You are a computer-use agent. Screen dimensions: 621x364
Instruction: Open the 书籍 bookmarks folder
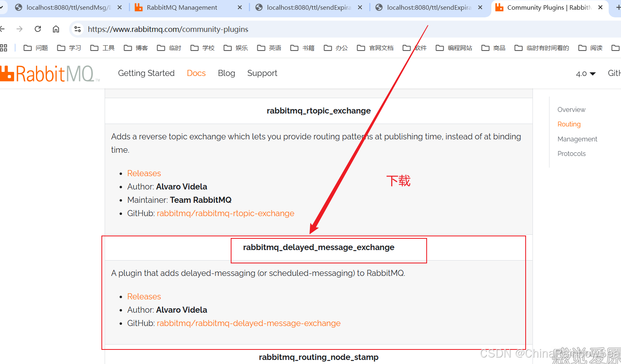303,48
